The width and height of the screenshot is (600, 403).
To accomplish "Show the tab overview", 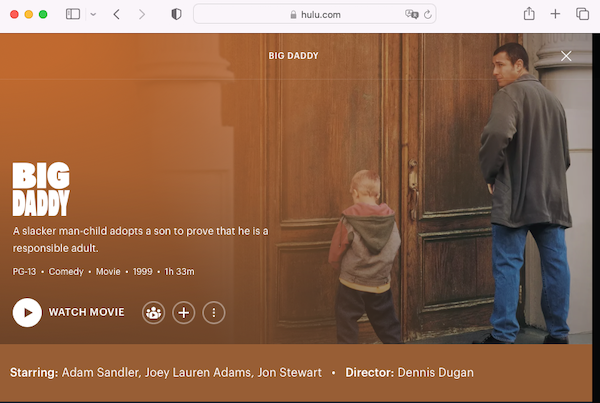I will (582, 14).
